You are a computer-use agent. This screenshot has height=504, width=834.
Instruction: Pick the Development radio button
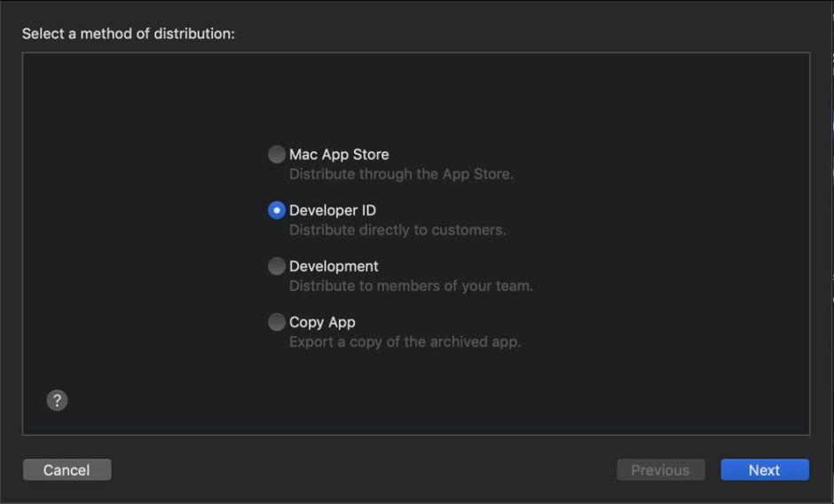coord(277,266)
